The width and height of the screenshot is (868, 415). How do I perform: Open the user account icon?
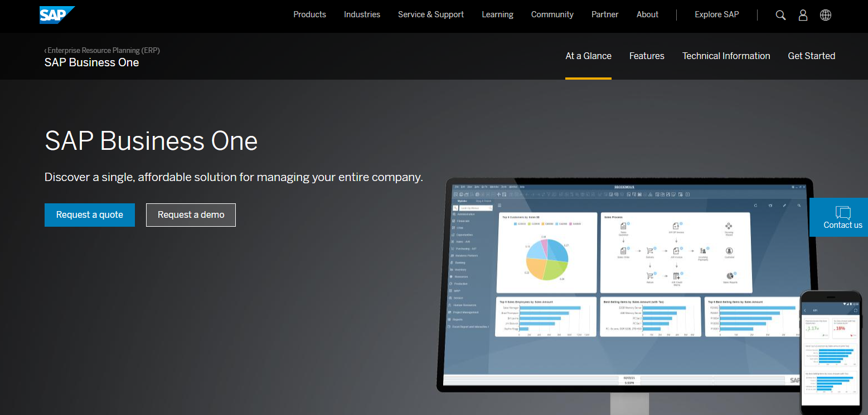click(803, 15)
